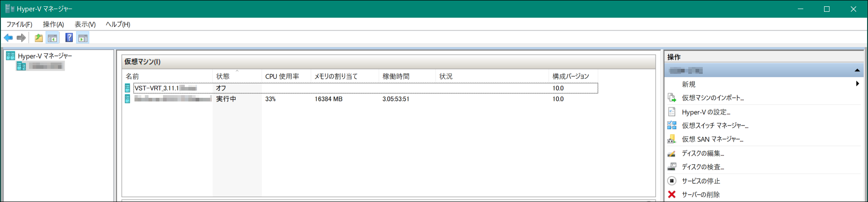Click the Back arrow toolbar icon

tap(8, 38)
